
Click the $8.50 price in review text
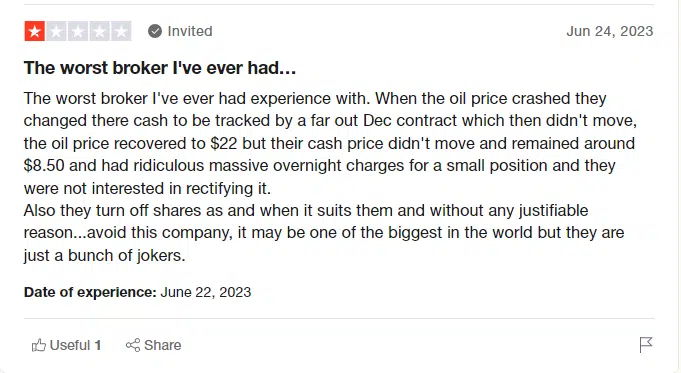44,165
